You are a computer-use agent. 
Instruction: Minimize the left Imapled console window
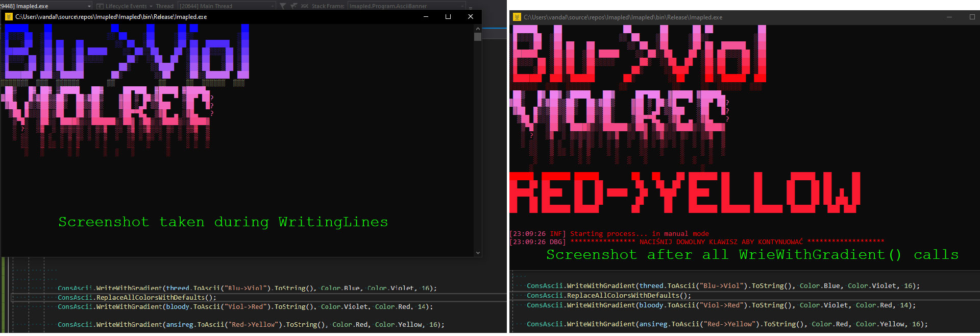(x=426, y=17)
